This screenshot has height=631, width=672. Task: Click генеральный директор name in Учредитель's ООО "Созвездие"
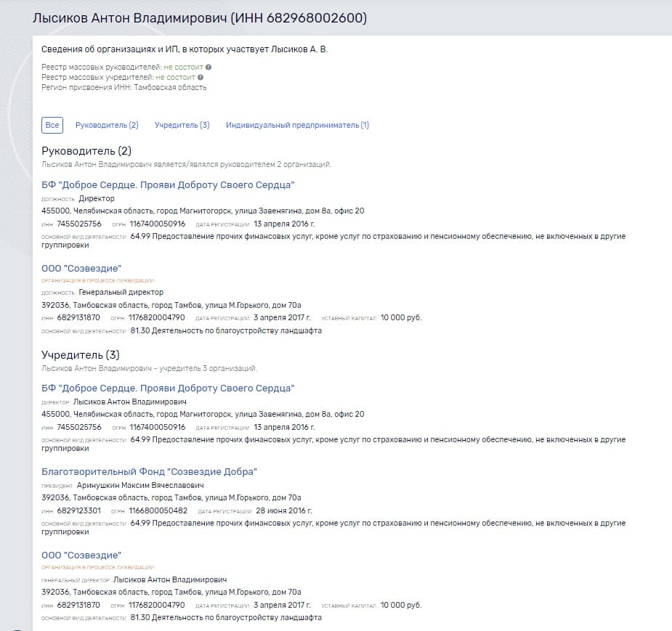click(170, 579)
